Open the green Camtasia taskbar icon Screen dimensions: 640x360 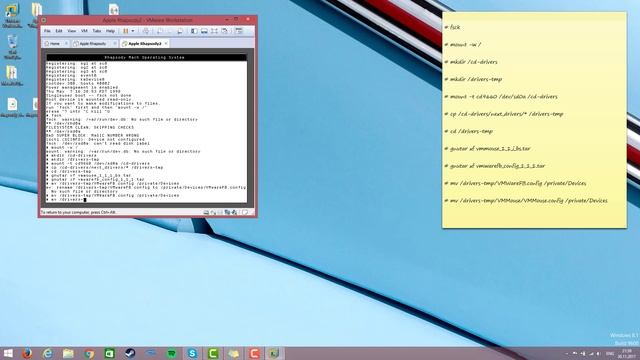coord(213,353)
